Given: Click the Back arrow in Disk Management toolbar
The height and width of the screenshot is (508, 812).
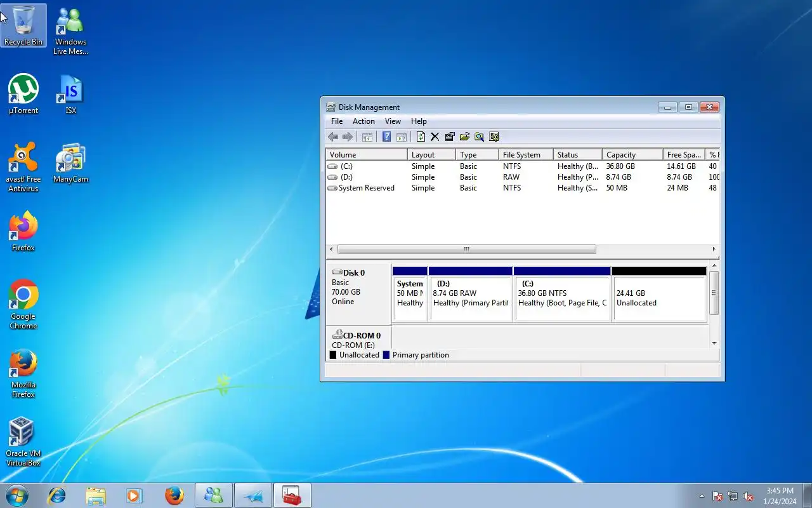Looking at the screenshot, I should click(333, 137).
